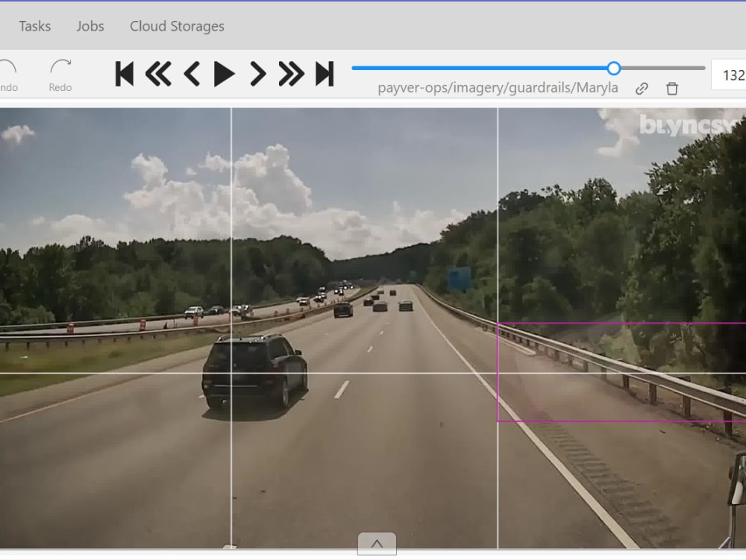Delete the current frame
The width and height of the screenshot is (746, 560).
click(x=672, y=89)
